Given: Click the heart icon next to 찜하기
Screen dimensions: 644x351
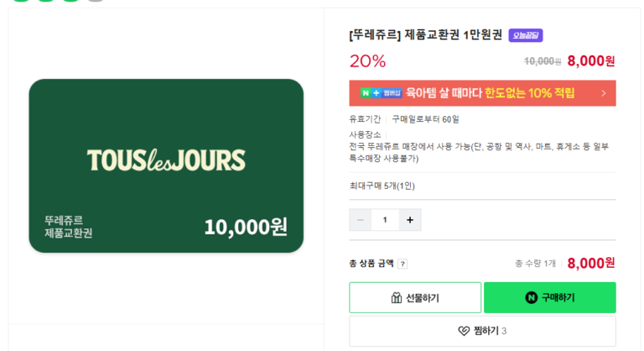Looking at the screenshot, I should [464, 331].
